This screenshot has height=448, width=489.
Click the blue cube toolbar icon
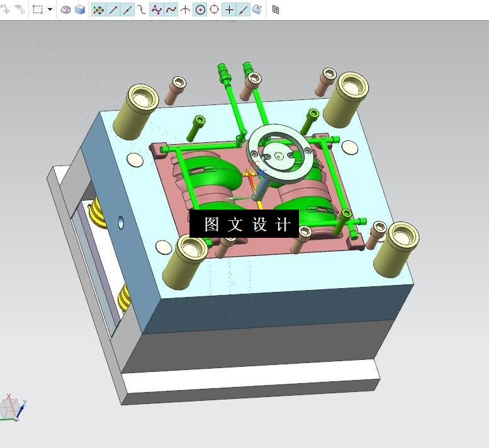(x=80, y=10)
